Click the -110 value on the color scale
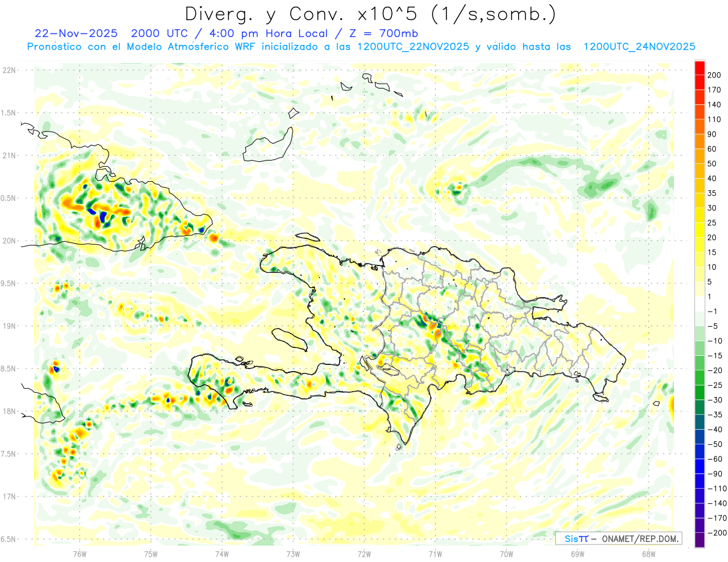Viewport: 728px width, 562px height. pyautogui.click(x=717, y=489)
